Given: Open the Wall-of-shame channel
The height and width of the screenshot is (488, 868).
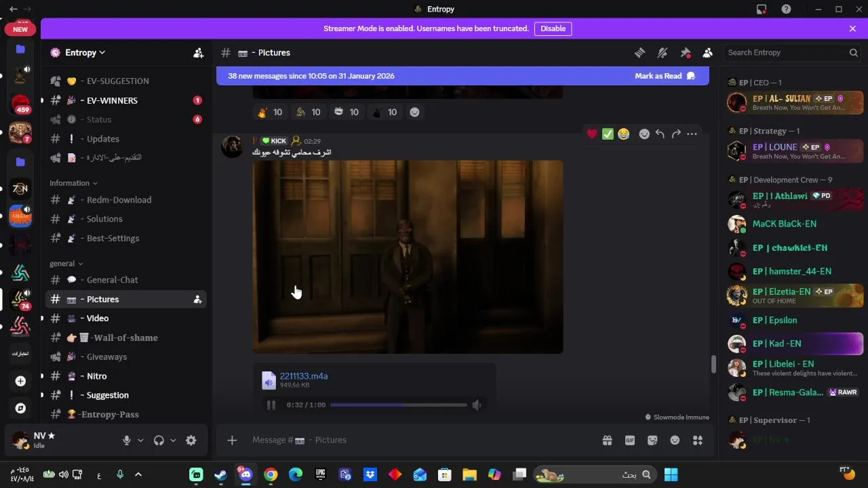Looking at the screenshot, I should 126,338.
